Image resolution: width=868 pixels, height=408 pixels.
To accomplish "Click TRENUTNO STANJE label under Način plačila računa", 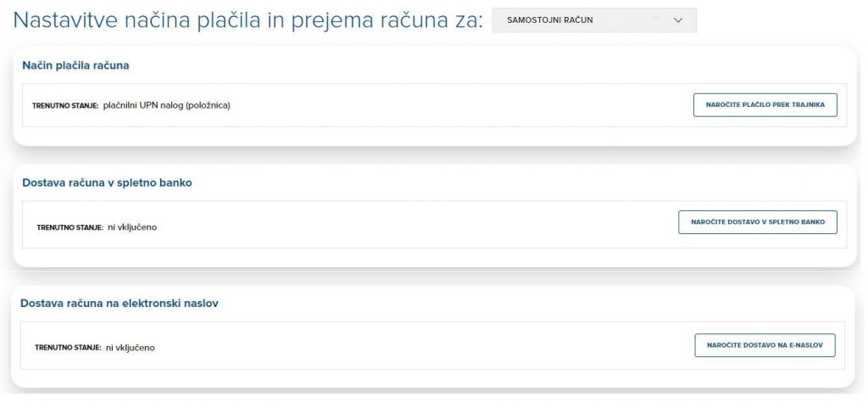I will tap(65, 106).
